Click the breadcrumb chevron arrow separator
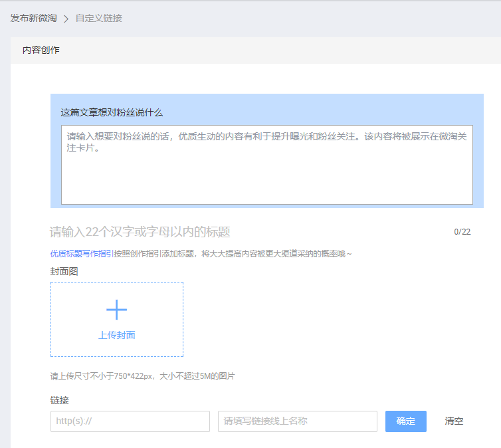501x448 pixels. tap(66, 19)
